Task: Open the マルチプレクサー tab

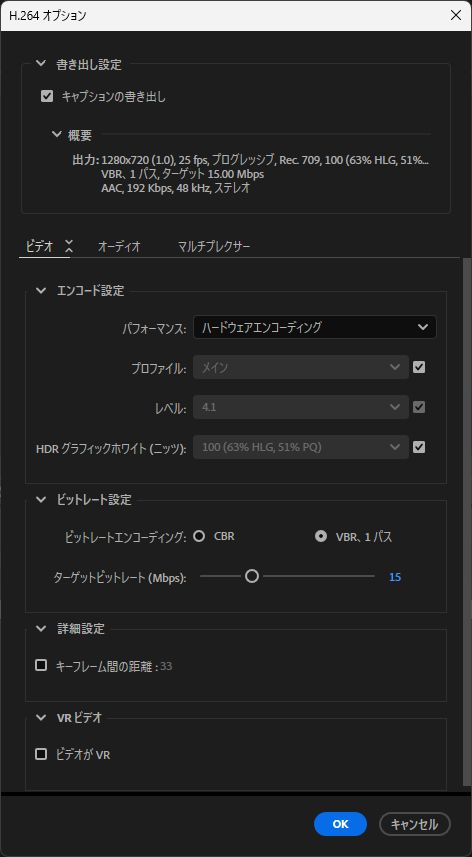Action: pos(214,246)
